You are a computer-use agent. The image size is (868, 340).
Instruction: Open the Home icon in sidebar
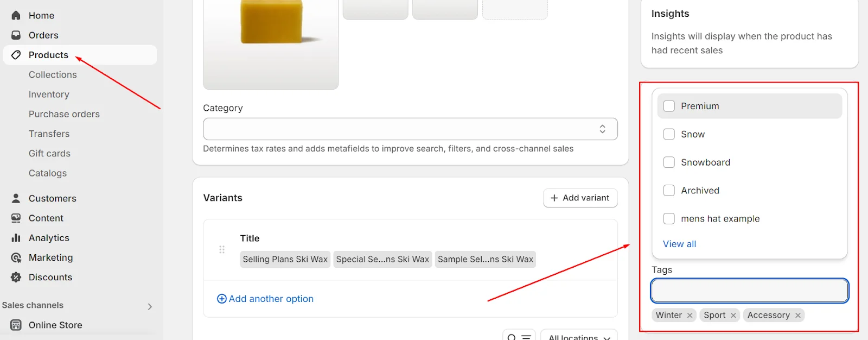tap(16, 15)
